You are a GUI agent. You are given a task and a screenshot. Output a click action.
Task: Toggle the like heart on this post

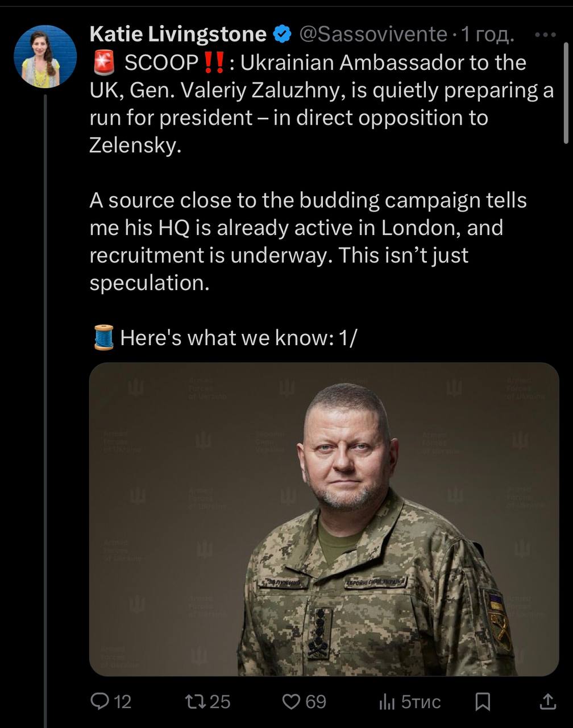(x=291, y=701)
